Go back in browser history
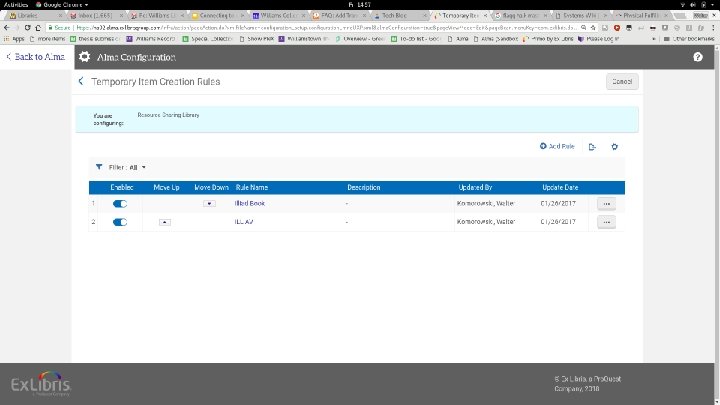This screenshot has height=405, width=720. (6, 28)
